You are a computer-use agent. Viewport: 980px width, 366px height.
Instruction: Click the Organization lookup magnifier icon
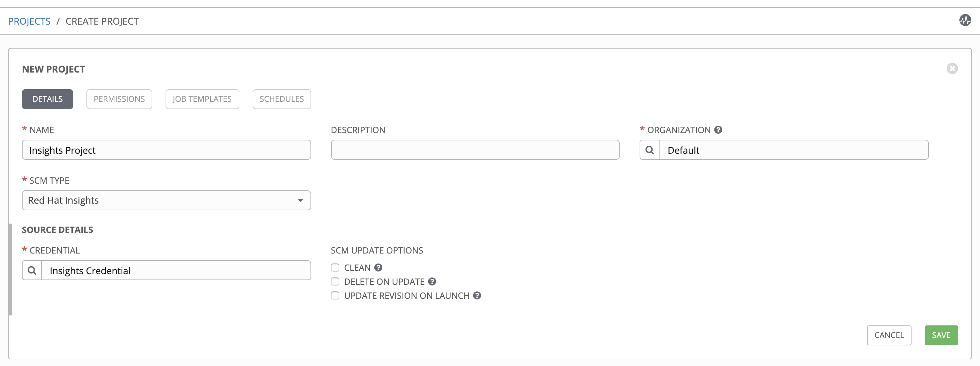tap(650, 150)
